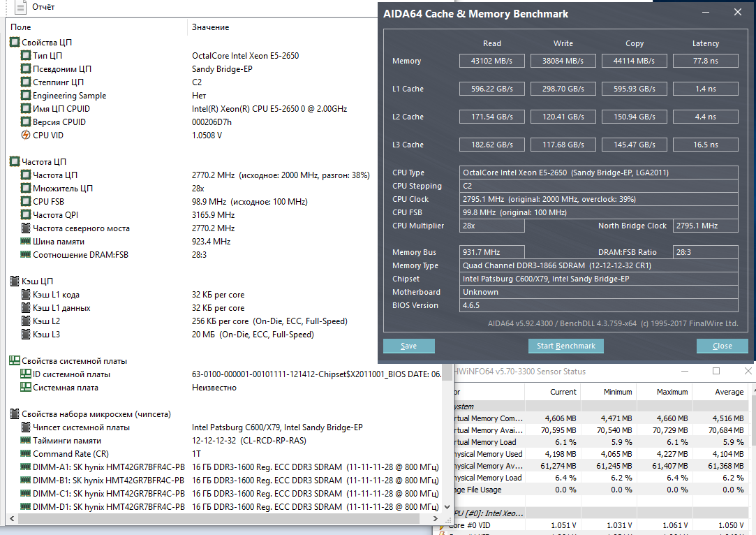
Task: Click the BIOS Version field 4.6.5
Action: pyautogui.click(x=598, y=305)
